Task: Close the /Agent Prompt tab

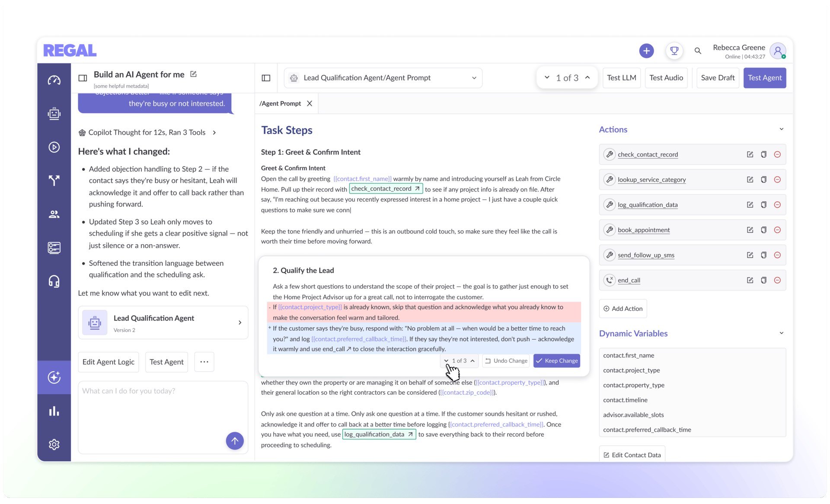Action: [310, 104]
